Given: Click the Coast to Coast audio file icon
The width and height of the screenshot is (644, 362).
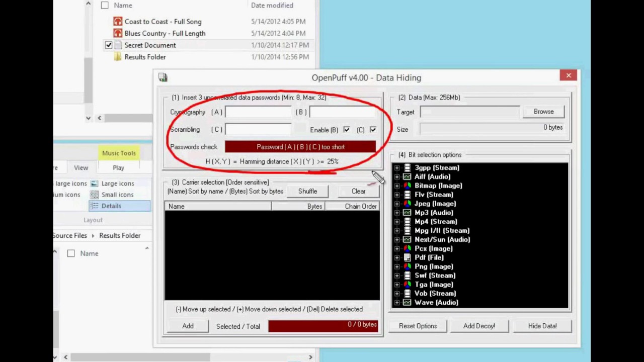Looking at the screenshot, I should (x=118, y=22).
